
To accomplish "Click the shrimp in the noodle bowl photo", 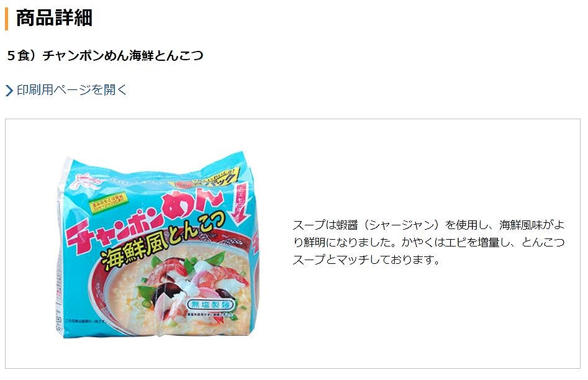I will click(x=167, y=271).
